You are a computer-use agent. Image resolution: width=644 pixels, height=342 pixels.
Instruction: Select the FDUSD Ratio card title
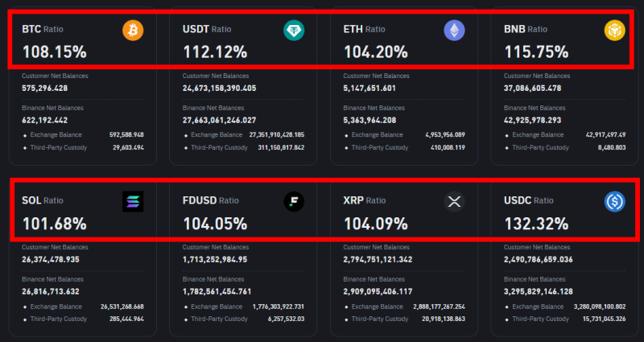coord(211,200)
